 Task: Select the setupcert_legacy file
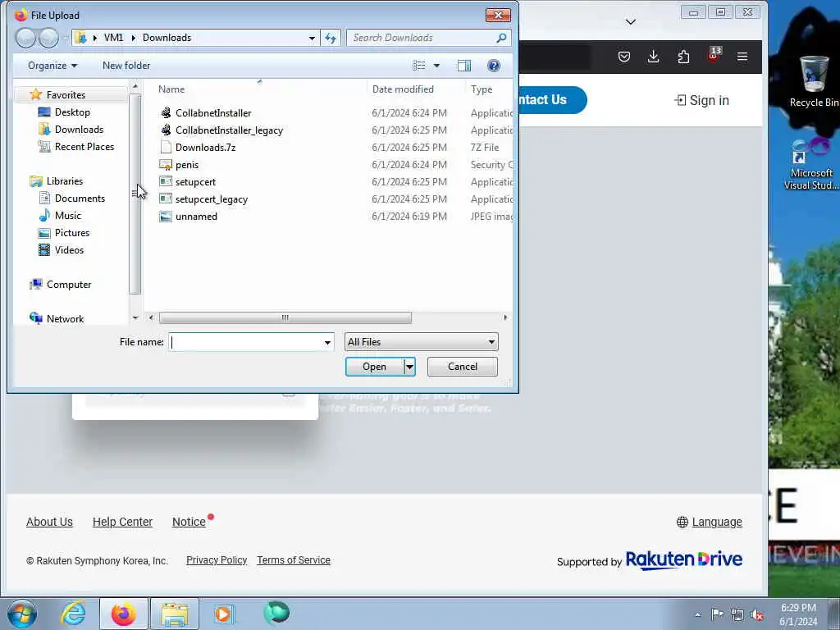click(212, 199)
